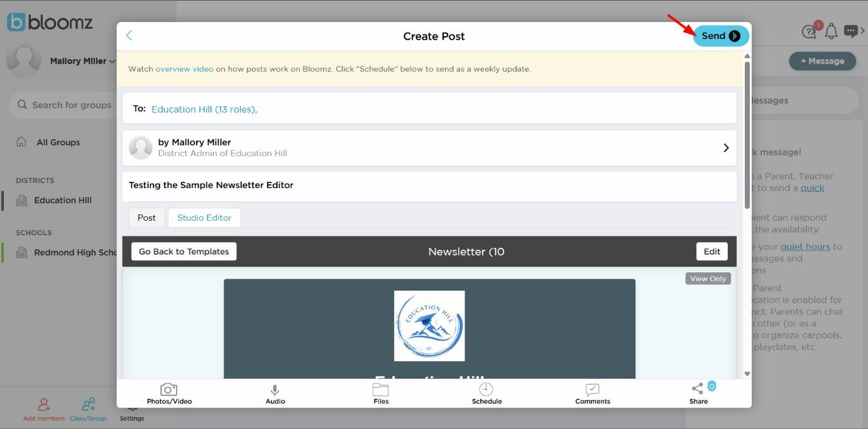Open the help question mark icon
The image size is (868, 429).
click(809, 31)
